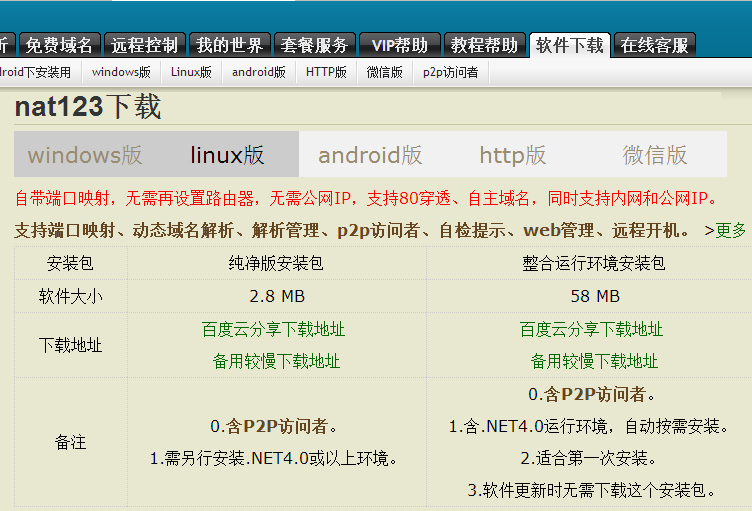This screenshot has width=752, height=511.
Task: Open the 远程控制 navigation tab
Action: pos(144,45)
